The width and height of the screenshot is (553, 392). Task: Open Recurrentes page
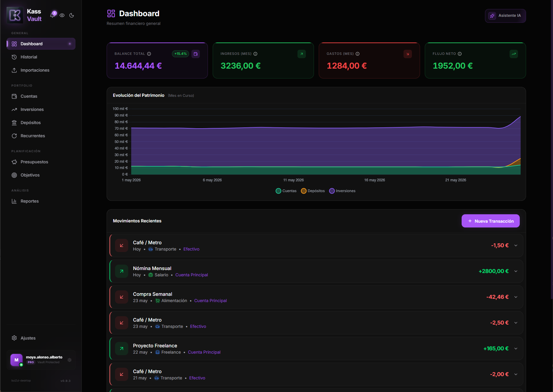(x=41, y=136)
